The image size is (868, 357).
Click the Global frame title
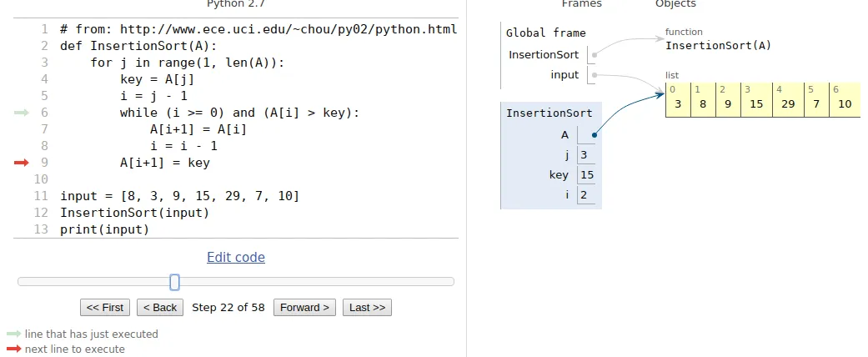pos(546,33)
